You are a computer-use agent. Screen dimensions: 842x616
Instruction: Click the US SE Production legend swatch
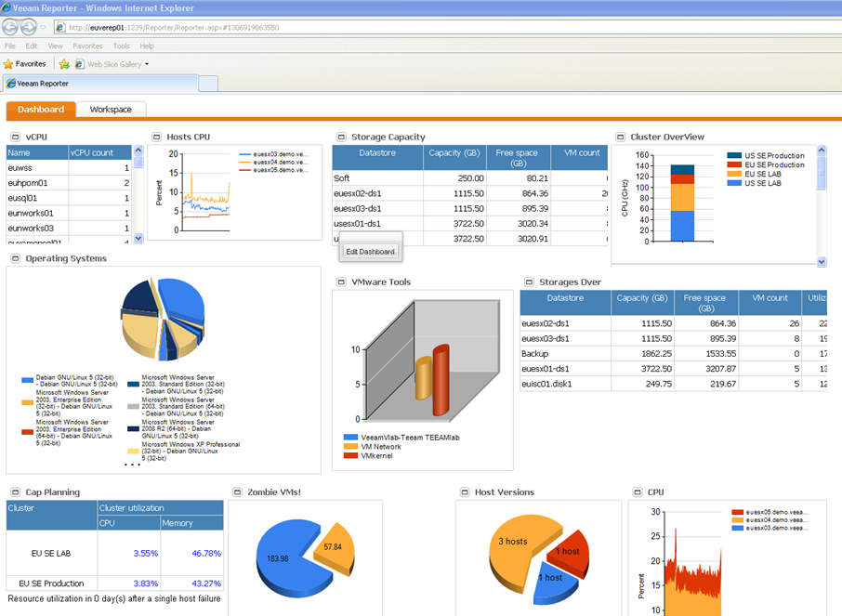(734, 156)
